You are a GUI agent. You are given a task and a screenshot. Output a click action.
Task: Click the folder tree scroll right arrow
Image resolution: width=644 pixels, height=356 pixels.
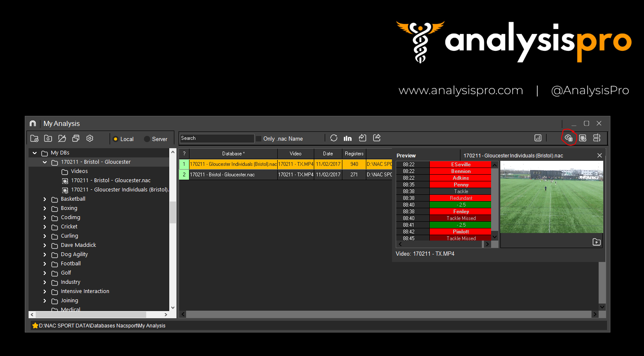tap(166, 314)
